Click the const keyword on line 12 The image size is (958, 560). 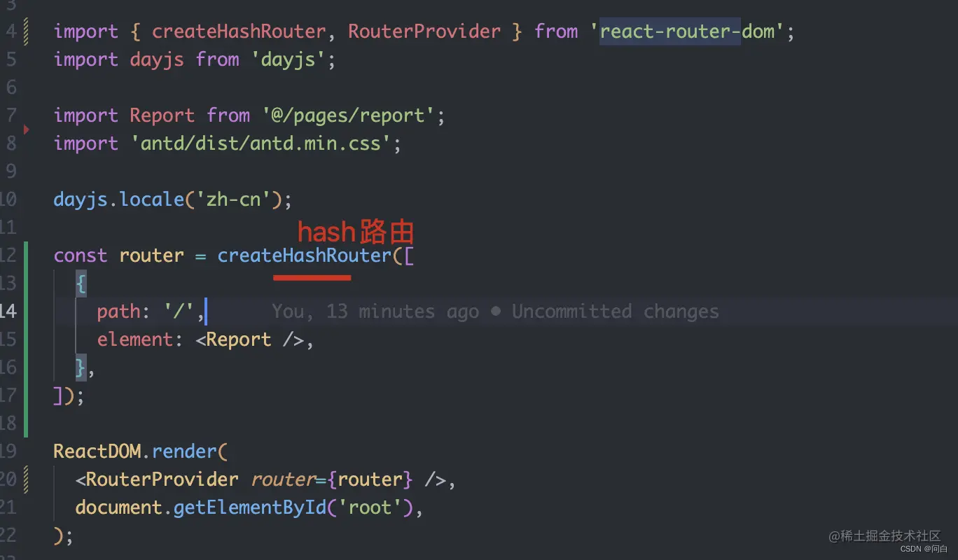[x=81, y=255]
